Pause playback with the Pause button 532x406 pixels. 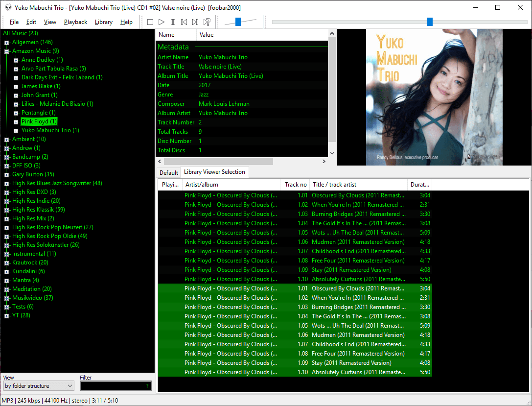173,22
